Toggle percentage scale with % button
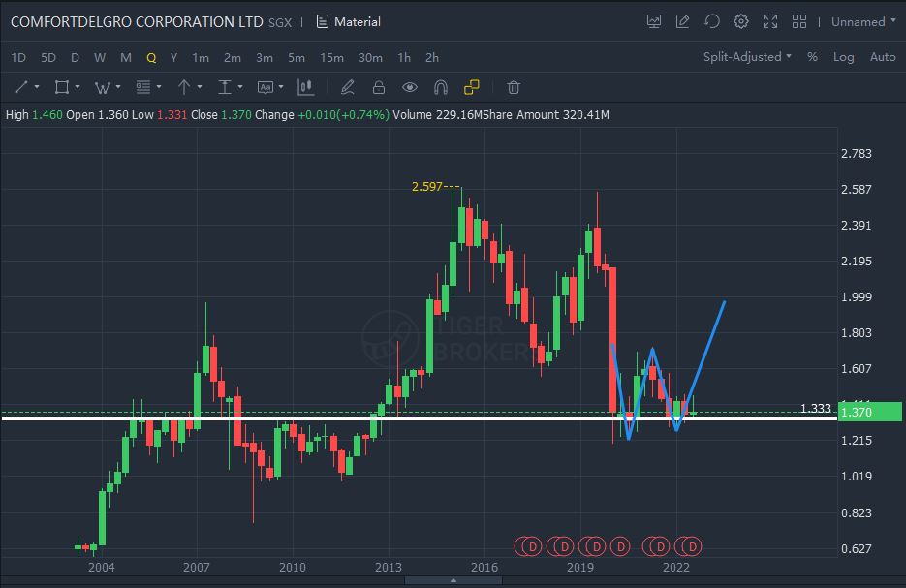Screen dimensions: 906x588 pos(812,57)
